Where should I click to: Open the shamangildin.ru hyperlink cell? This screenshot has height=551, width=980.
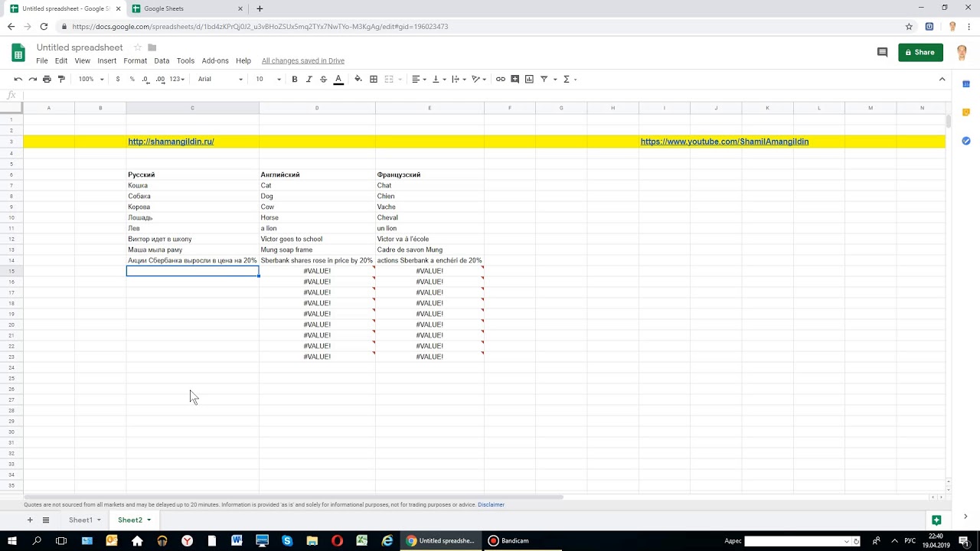tap(171, 142)
